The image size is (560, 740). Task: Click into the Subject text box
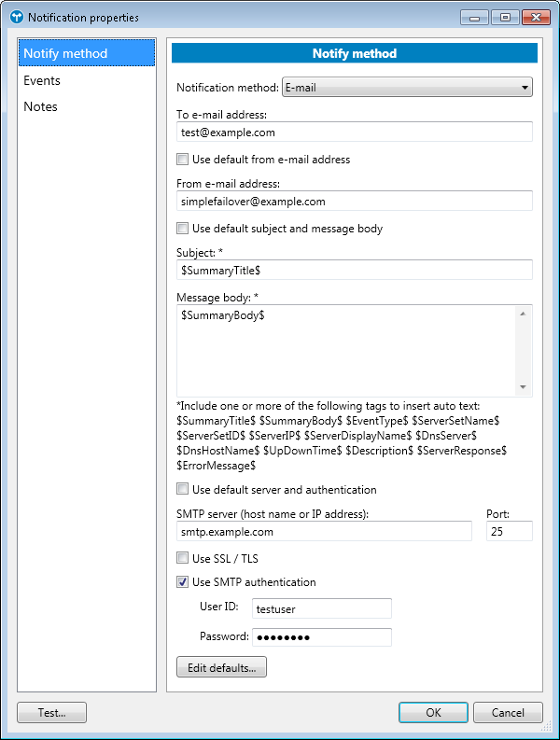tap(354, 270)
